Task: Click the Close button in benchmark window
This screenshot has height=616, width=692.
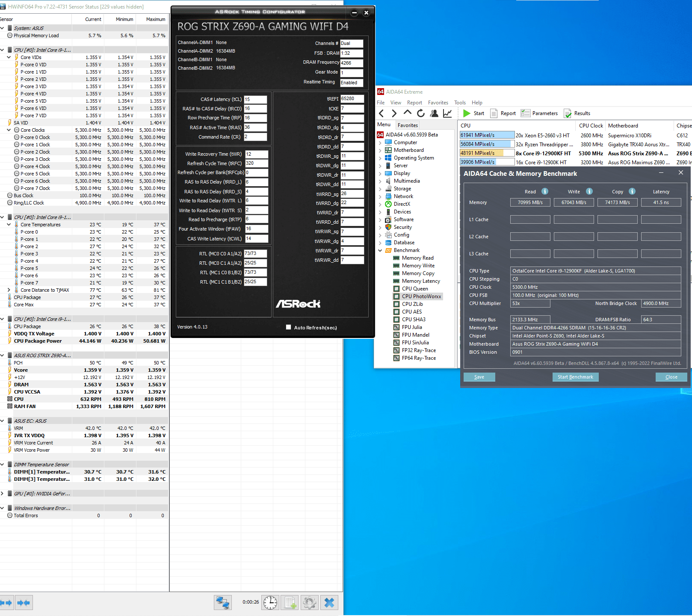Action: pyautogui.click(x=671, y=377)
